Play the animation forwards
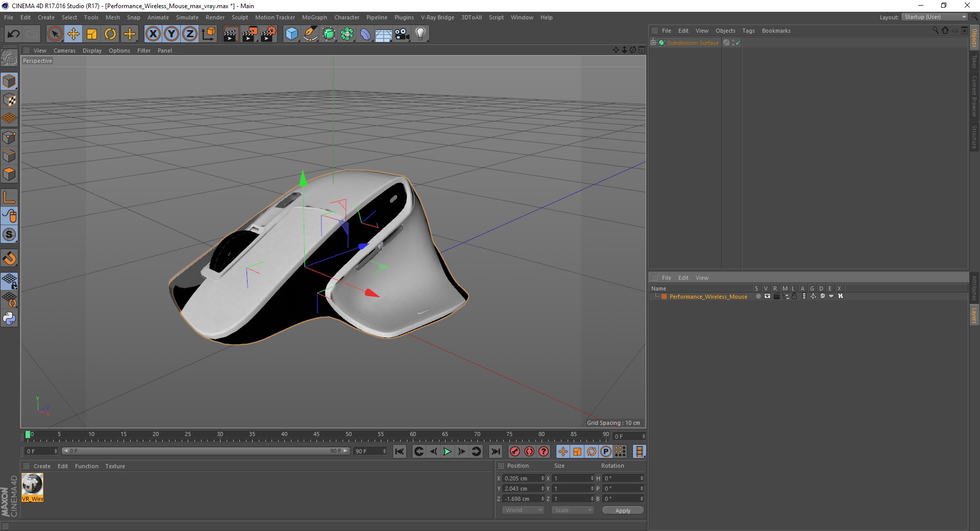Viewport: 980px width, 531px height. pos(447,451)
